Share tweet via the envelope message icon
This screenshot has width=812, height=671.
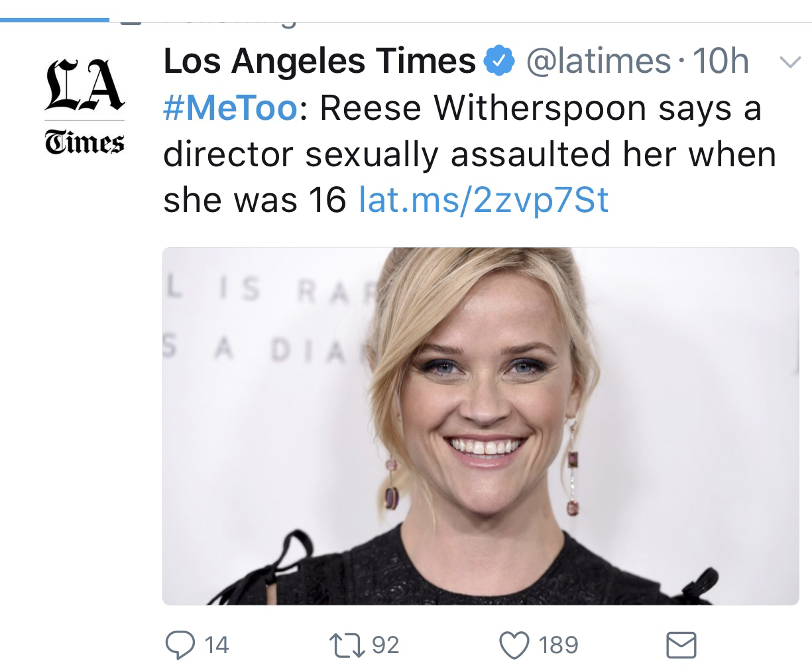[x=681, y=645]
